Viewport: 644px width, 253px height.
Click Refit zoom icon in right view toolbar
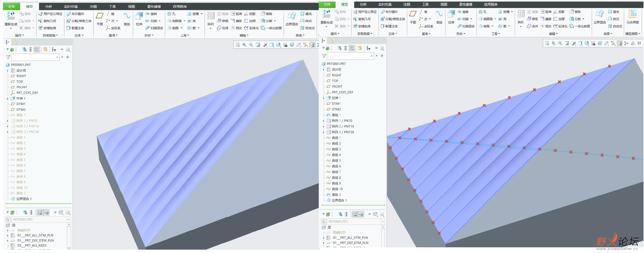(x=547, y=43)
